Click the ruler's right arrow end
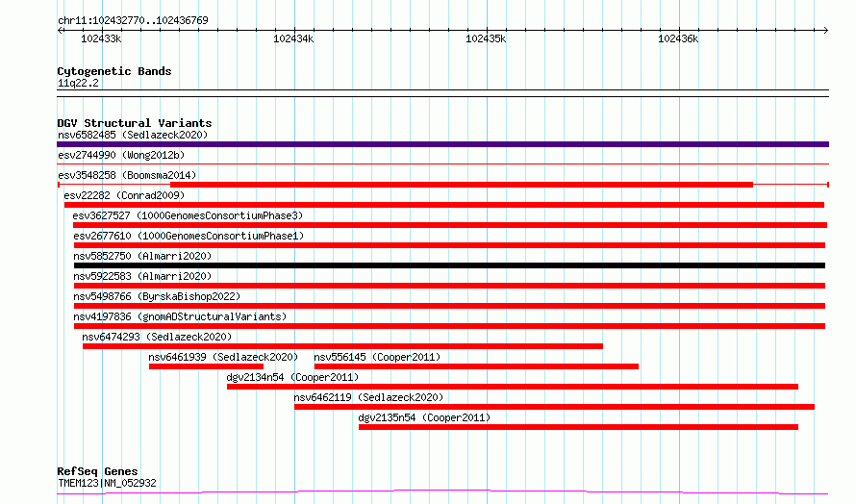The height and width of the screenshot is (504, 856). 826,31
